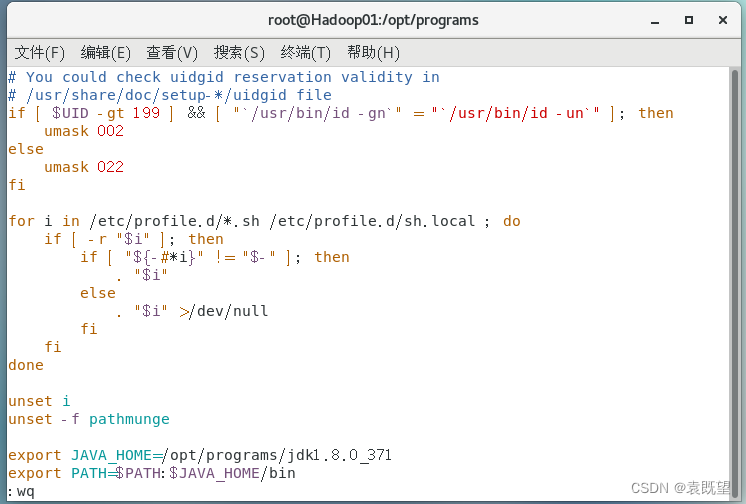
Task: Open the 帮助(H) menu
Action: [x=373, y=52]
